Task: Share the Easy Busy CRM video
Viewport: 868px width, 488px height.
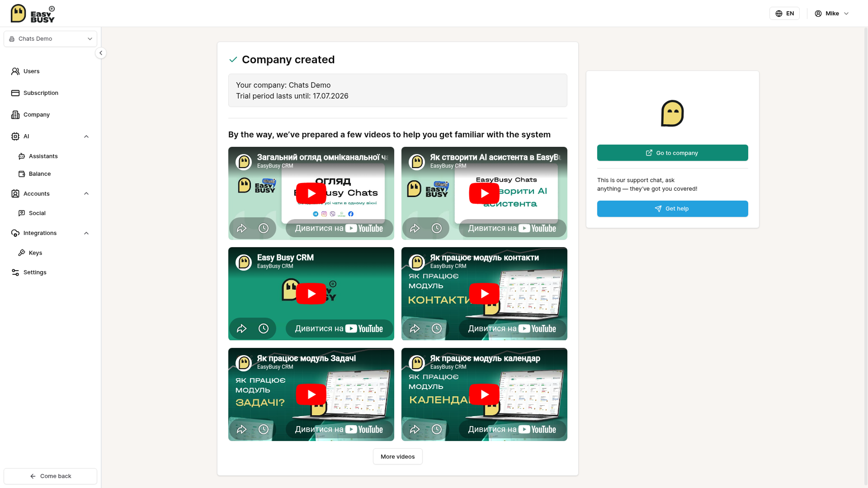Action: click(x=242, y=328)
